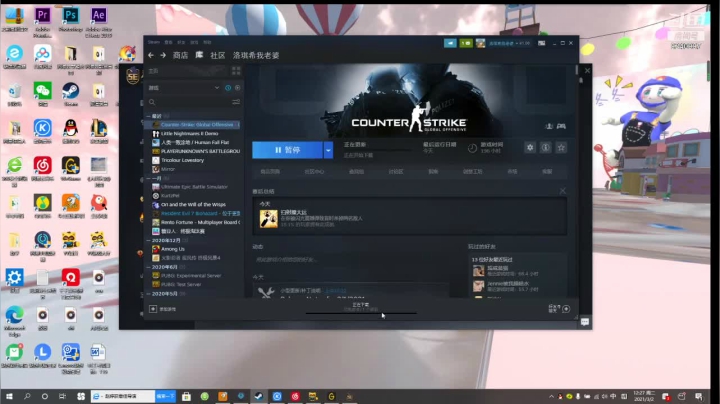720x404 pixels.
Task: Open WeChat desktop shortcut
Action: (x=42, y=93)
